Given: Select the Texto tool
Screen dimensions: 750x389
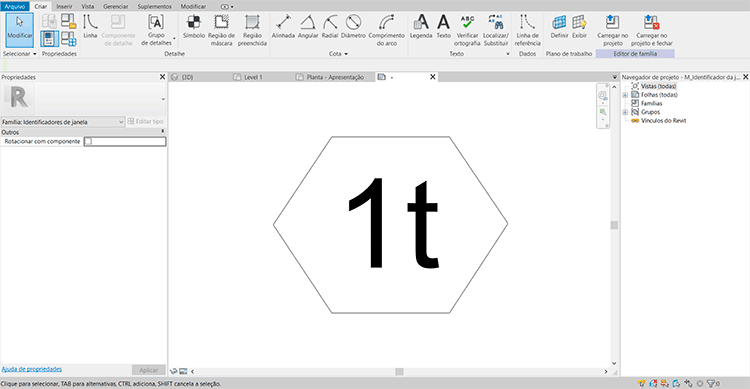Looking at the screenshot, I should 443,27.
